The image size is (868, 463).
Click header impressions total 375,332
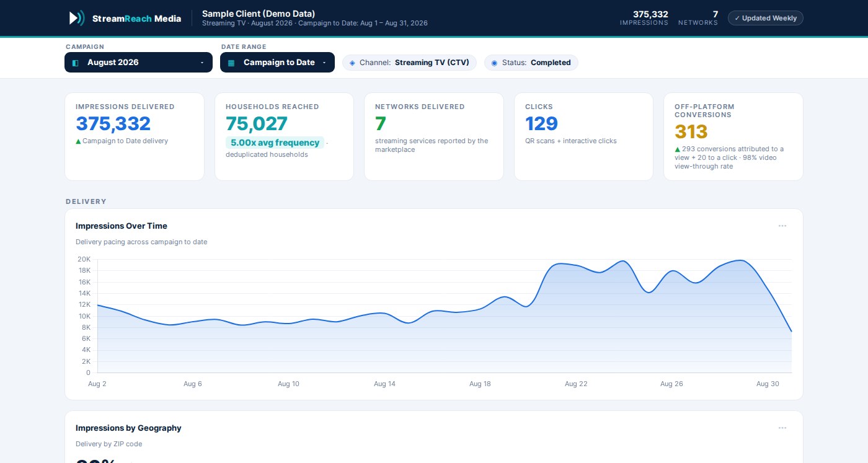click(x=650, y=14)
